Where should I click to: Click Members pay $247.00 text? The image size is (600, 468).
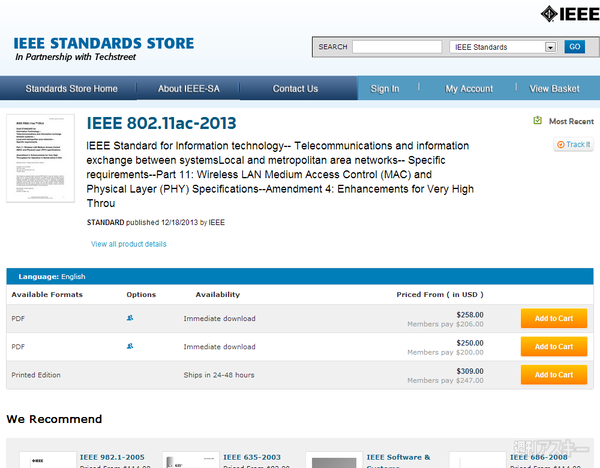(445, 381)
